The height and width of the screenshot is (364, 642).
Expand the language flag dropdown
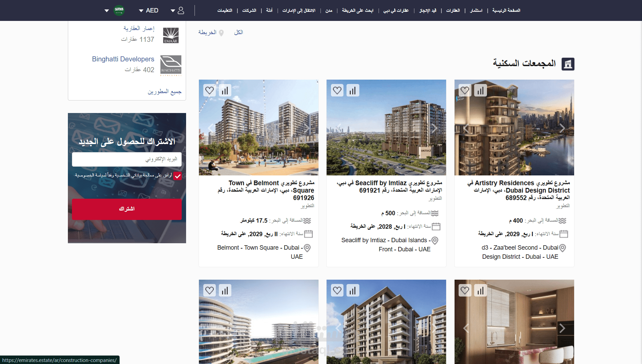click(x=114, y=10)
